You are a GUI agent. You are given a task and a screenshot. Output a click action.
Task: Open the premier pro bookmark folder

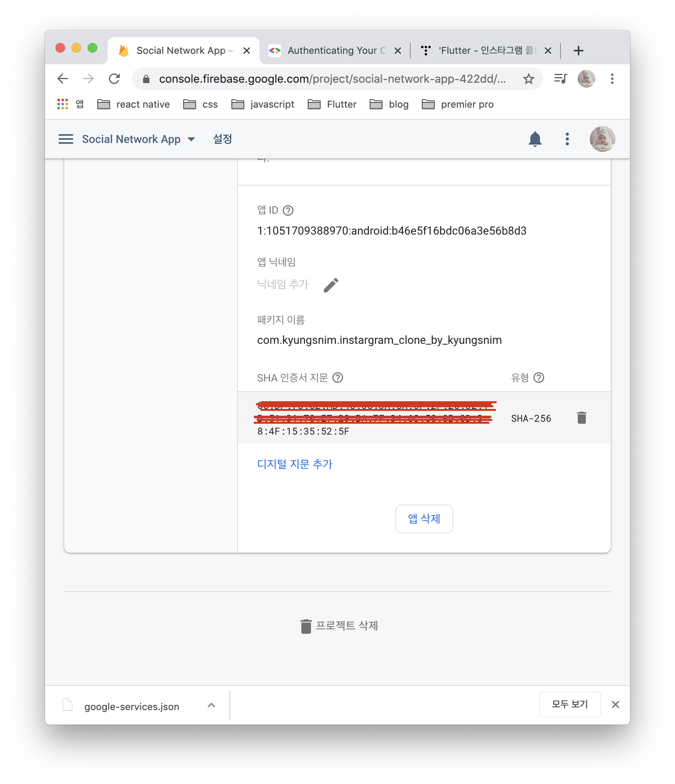pos(458,104)
